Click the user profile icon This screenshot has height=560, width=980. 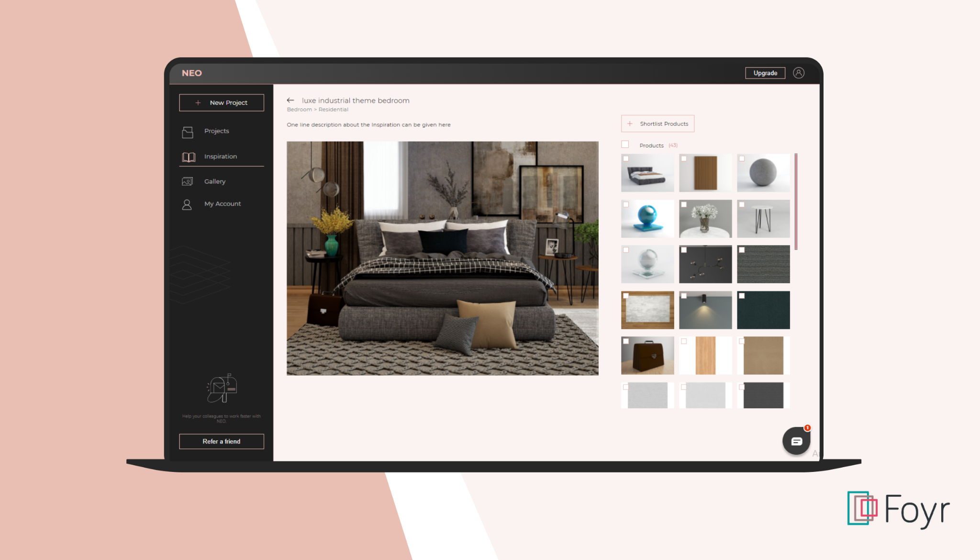798,73
